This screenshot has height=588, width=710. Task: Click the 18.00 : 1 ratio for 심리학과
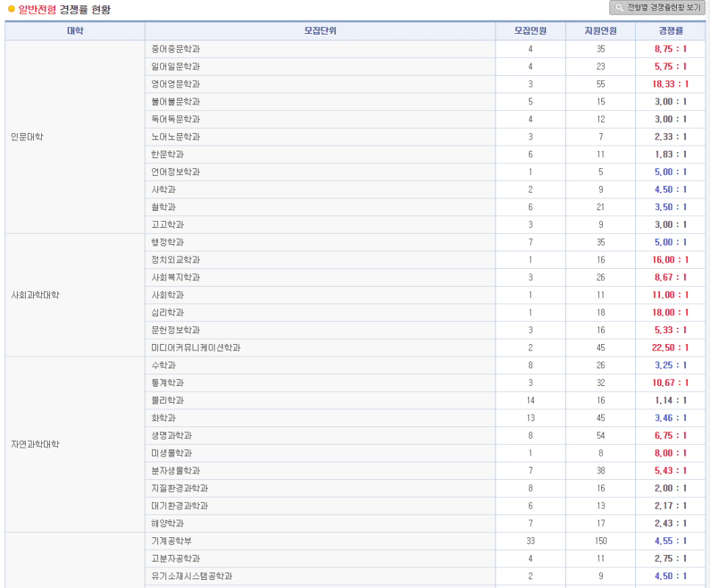[x=670, y=313]
